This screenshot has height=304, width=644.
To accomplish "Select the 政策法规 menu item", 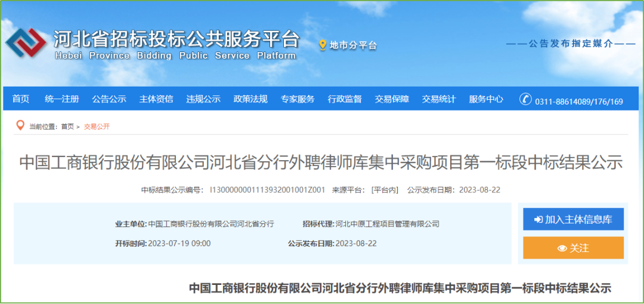I will click(250, 99).
